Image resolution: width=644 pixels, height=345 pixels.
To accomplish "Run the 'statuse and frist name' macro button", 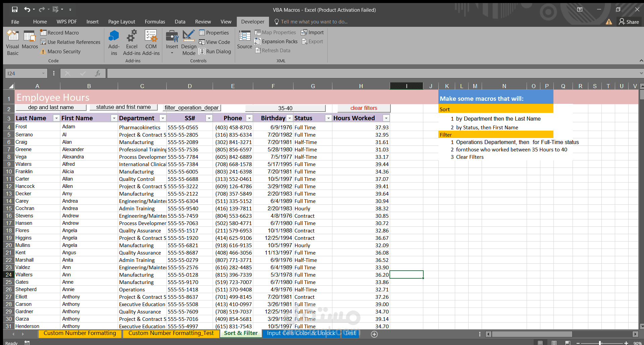I will (123, 107).
